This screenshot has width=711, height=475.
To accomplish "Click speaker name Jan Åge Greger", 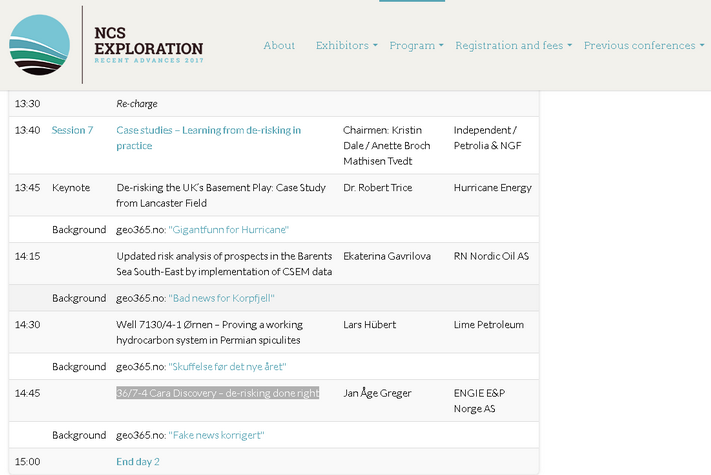I will [x=377, y=393].
